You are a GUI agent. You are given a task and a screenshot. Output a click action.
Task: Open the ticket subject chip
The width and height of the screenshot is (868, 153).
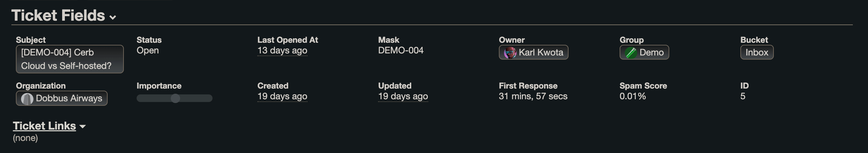[x=70, y=59]
